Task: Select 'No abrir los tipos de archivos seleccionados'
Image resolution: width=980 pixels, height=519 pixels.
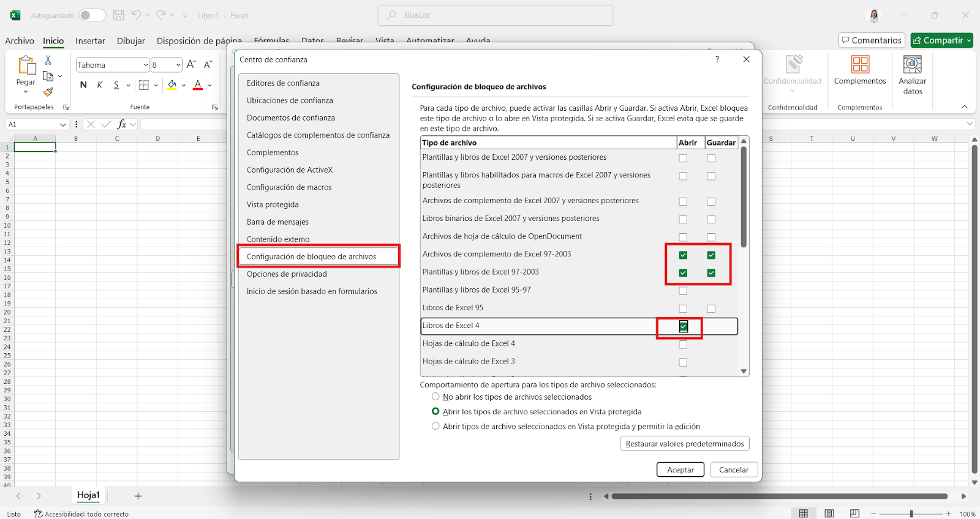Action: point(435,397)
